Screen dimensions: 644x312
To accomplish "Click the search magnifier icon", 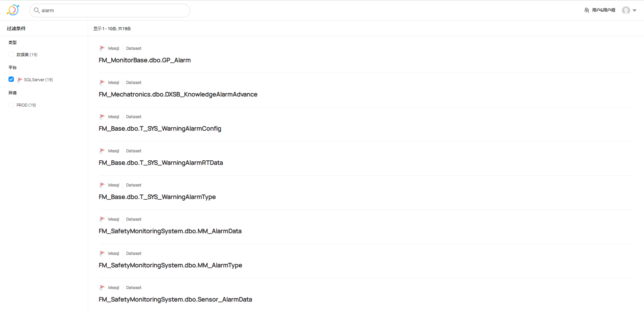I will pyautogui.click(x=37, y=10).
